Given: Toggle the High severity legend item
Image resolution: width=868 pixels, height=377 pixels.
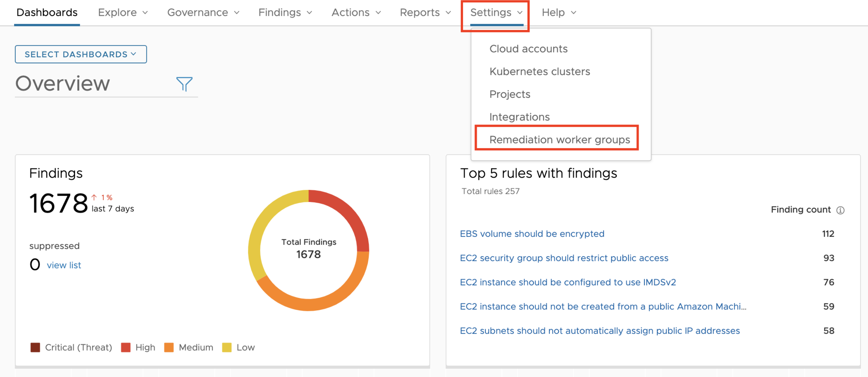Looking at the screenshot, I should (x=138, y=347).
